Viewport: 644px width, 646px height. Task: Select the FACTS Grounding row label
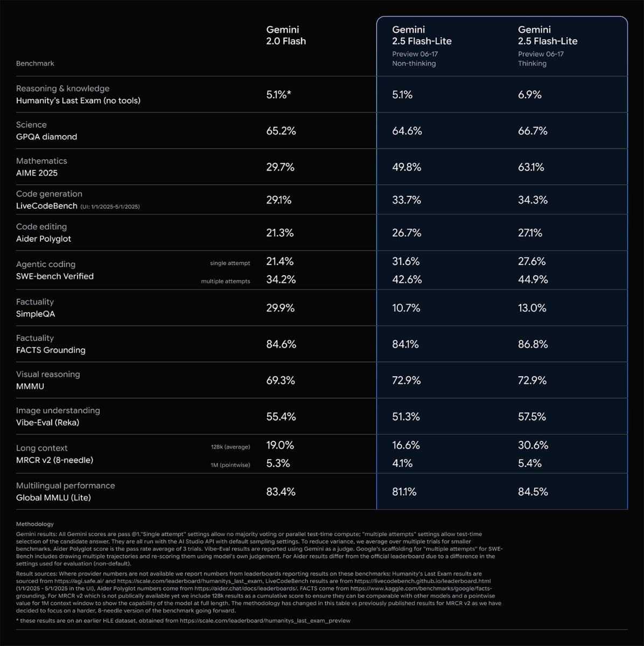(51, 350)
